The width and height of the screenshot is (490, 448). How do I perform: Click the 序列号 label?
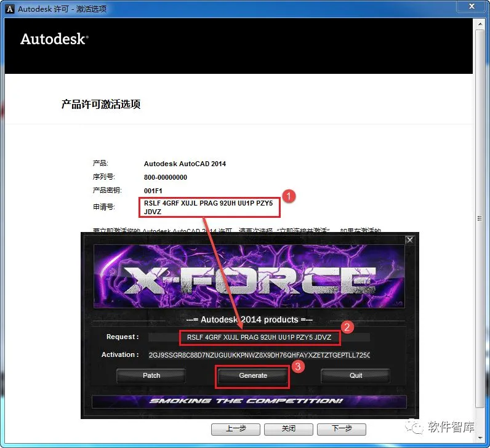(x=104, y=177)
